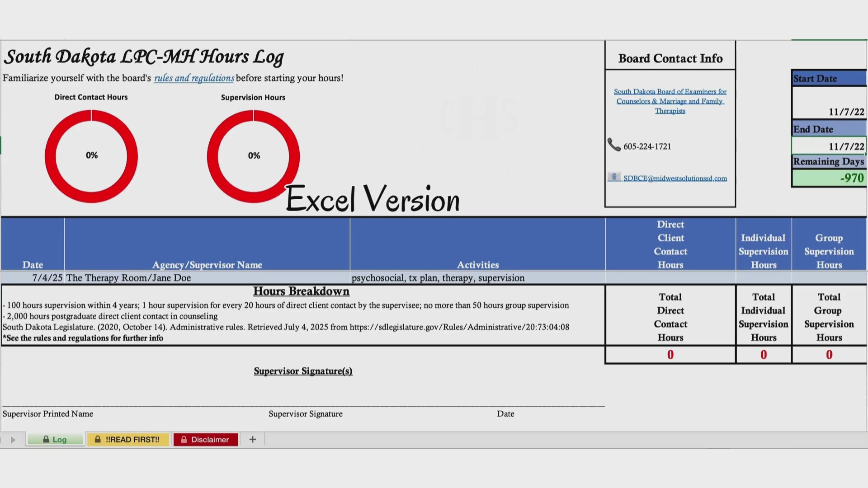This screenshot has width=868, height=488.
Task: Click the Hours Breakdown heading
Action: (x=301, y=291)
